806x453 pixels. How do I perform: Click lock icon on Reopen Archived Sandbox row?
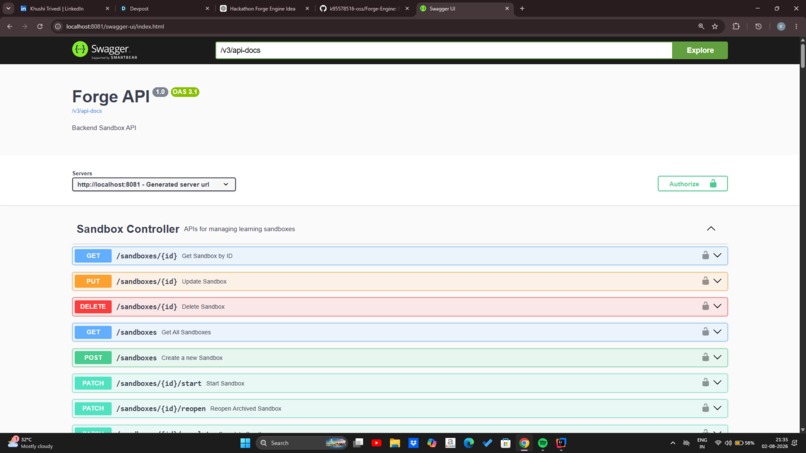click(705, 408)
